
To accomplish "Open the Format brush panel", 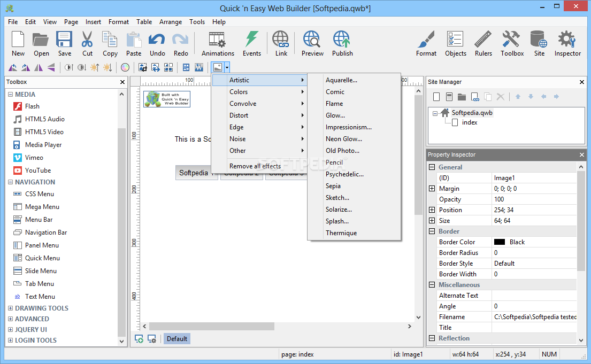I will 426,43.
